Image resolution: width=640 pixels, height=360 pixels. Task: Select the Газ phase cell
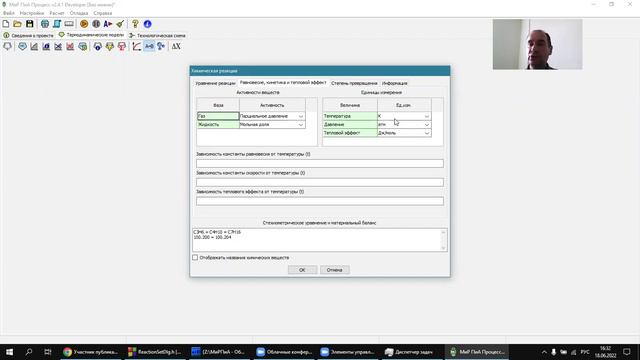tap(218, 116)
